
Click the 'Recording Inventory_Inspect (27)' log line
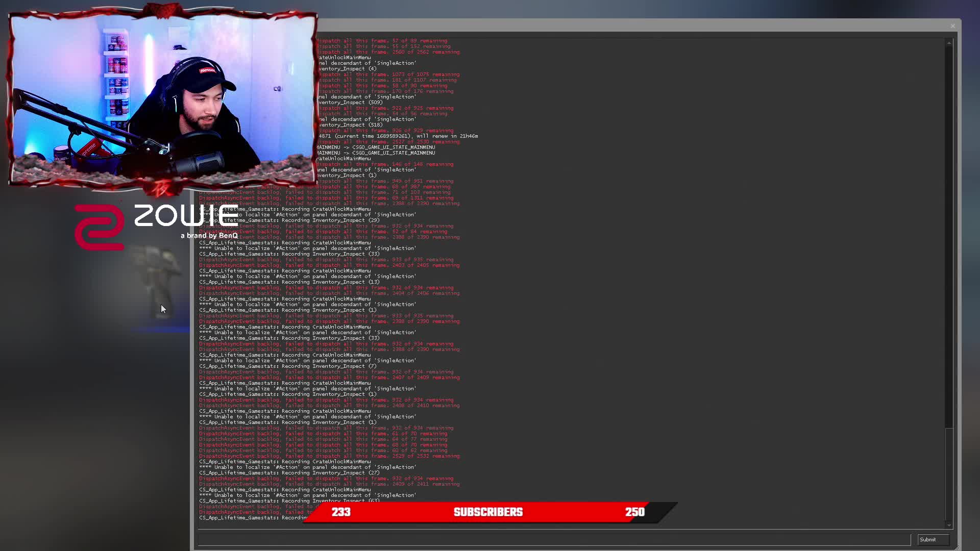(x=289, y=473)
